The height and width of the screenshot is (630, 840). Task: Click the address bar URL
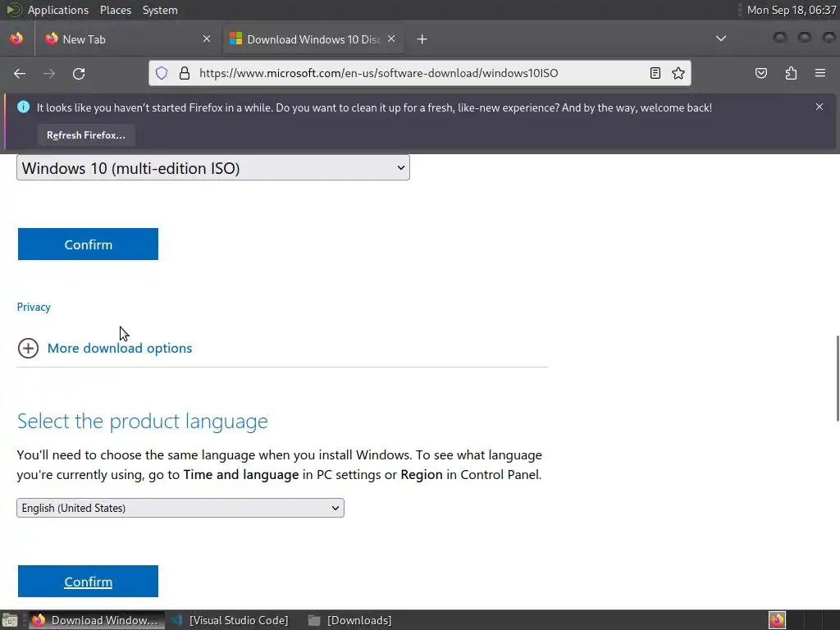tap(378, 73)
